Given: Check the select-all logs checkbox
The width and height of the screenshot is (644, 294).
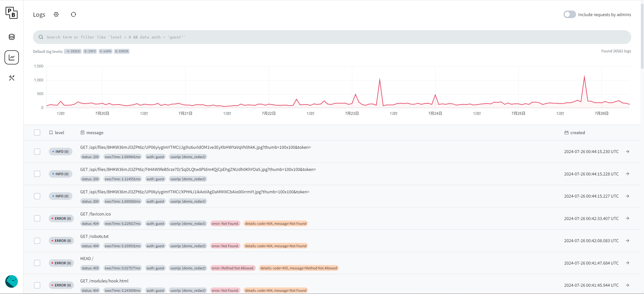Looking at the screenshot, I should click(37, 133).
